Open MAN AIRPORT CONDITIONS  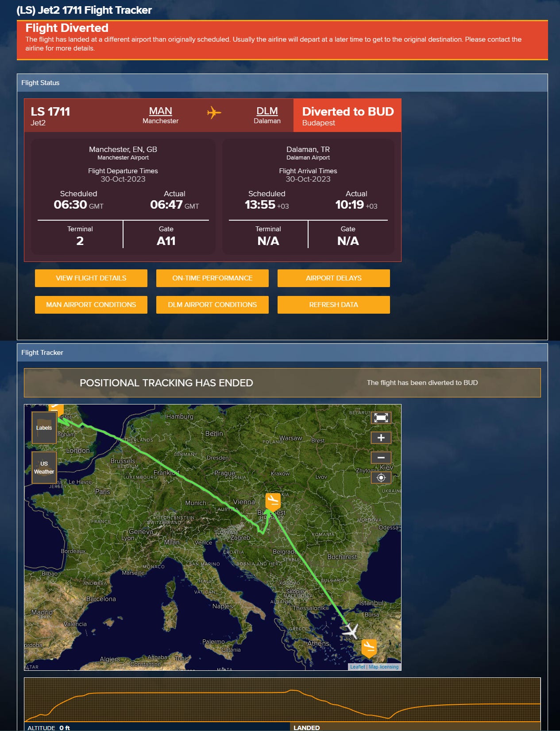(91, 305)
